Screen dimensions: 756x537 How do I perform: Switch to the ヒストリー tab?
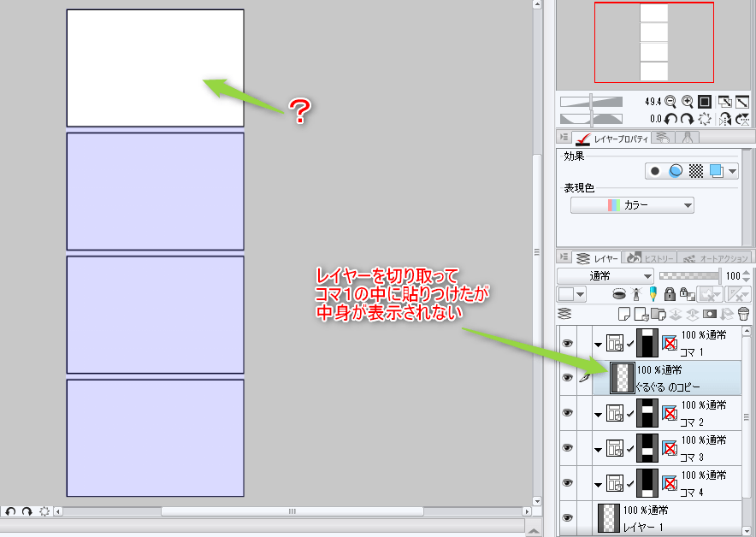649,258
